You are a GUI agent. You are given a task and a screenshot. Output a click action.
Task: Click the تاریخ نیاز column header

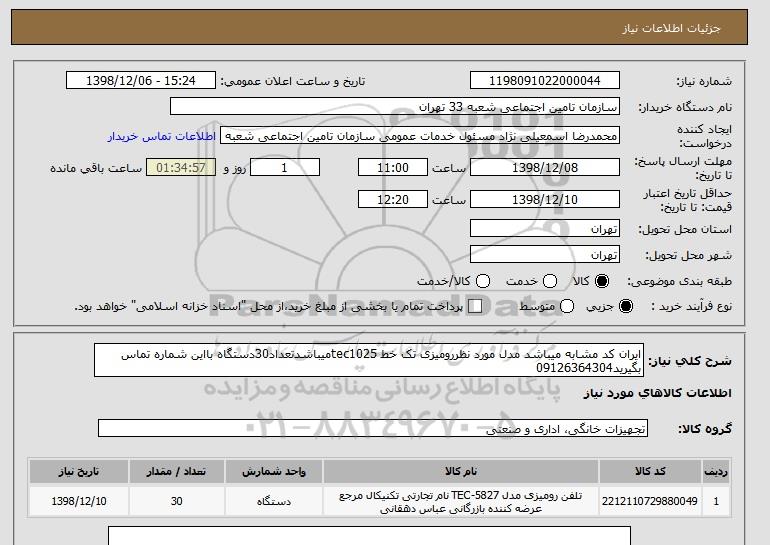coord(79,471)
